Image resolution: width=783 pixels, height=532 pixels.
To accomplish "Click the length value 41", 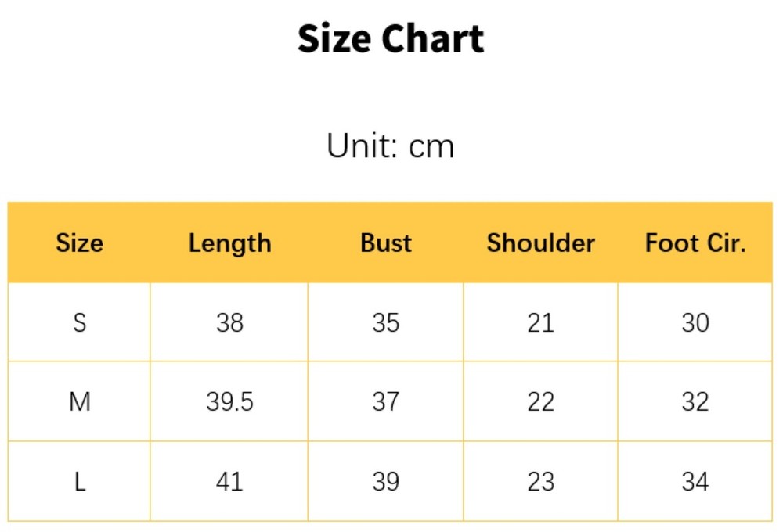I will pos(229,482).
